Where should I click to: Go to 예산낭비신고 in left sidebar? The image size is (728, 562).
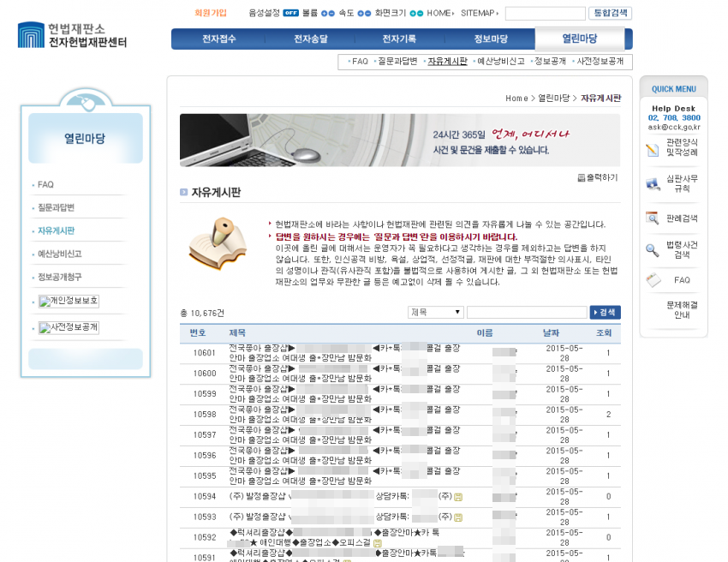60,254
